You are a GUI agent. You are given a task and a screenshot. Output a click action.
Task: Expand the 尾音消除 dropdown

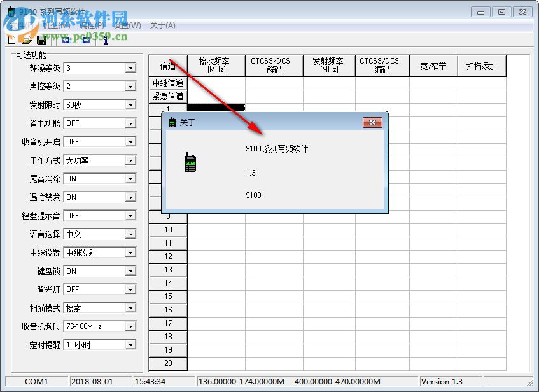tap(130, 179)
